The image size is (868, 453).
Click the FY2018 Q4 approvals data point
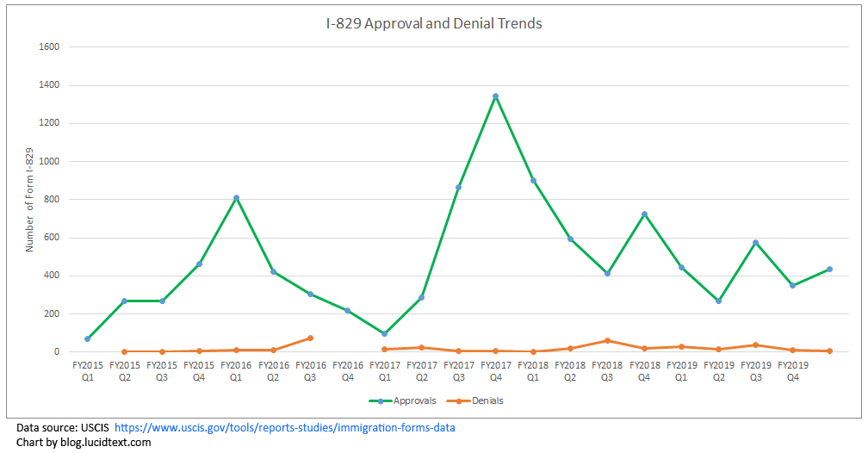pos(644,214)
